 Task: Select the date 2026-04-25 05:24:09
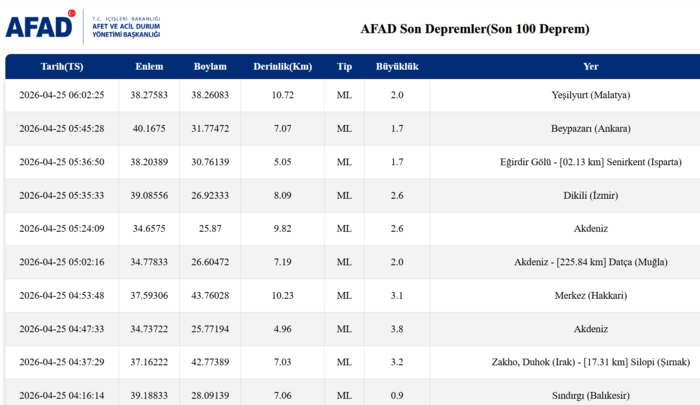coord(62,229)
